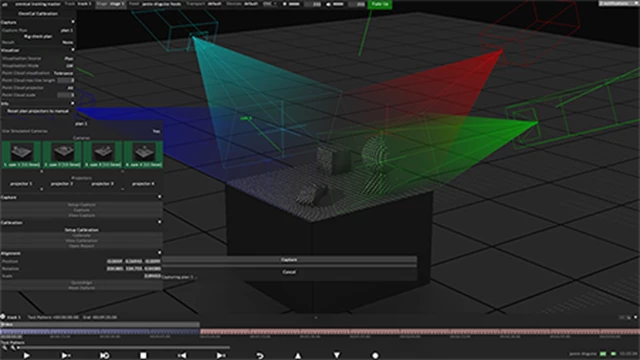The width and height of the screenshot is (640, 360).
Task: Click the curved return arrow transport icon
Action: (260, 356)
